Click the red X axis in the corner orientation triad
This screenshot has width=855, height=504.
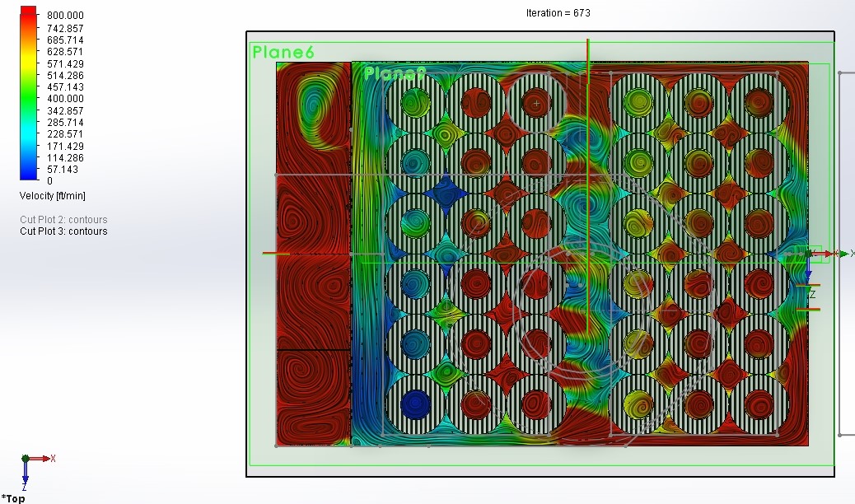coord(45,459)
